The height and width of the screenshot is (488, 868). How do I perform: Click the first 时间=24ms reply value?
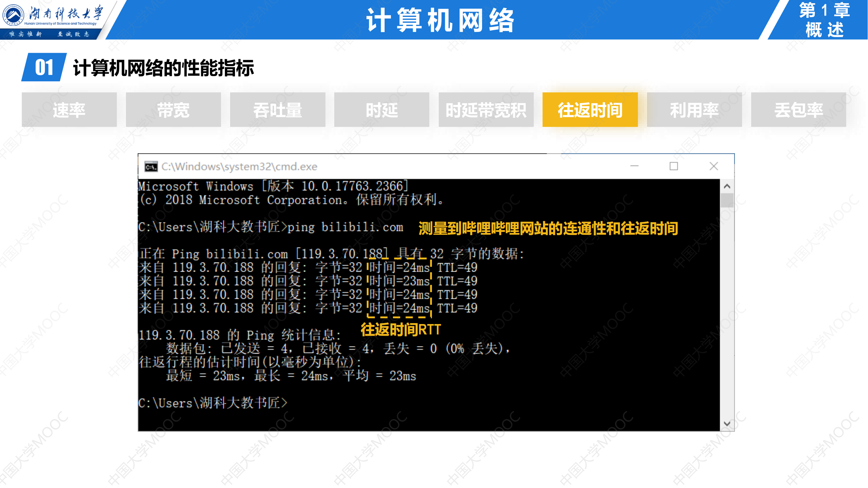click(x=399, y=267)
